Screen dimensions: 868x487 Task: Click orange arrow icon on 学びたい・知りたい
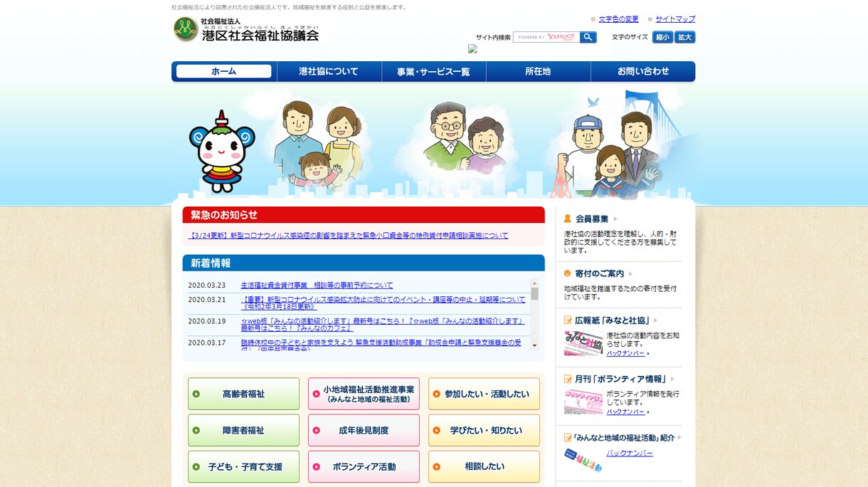coord(437,430)
